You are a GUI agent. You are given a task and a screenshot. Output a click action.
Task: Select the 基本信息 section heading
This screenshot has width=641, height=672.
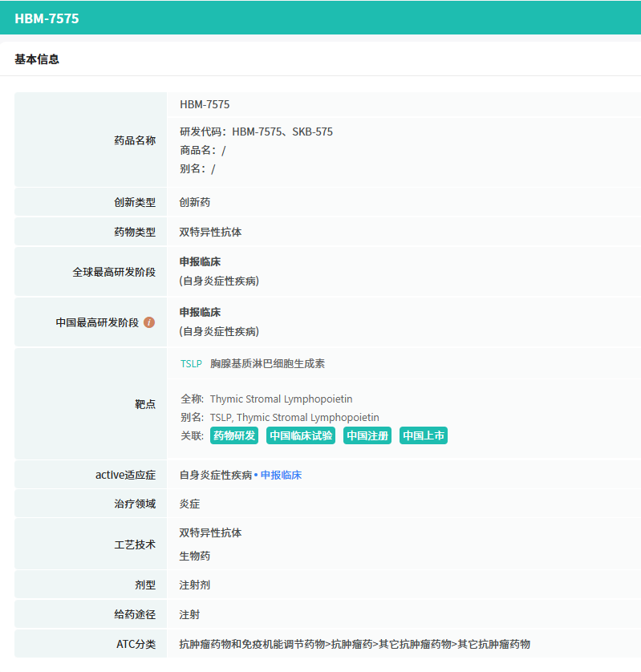37,59
